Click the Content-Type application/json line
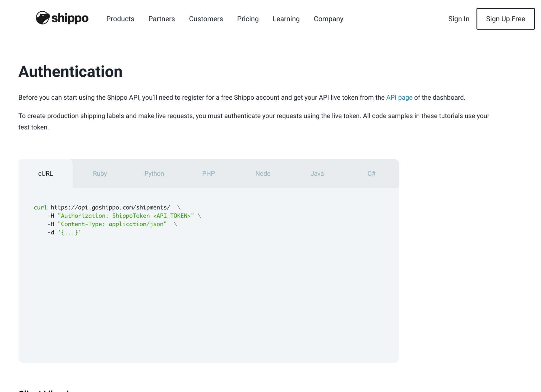This screenshot has width=541, height=392. click(112, 224)
